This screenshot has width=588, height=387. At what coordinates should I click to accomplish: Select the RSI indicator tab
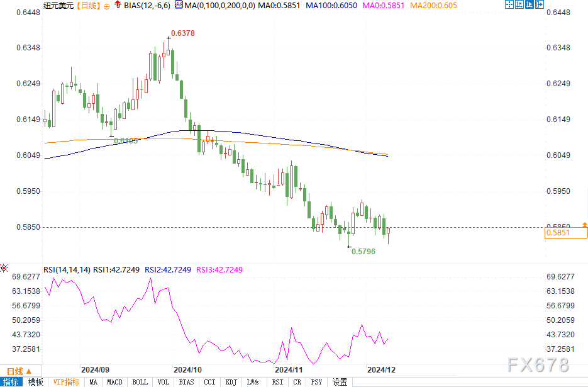point(277,382)
